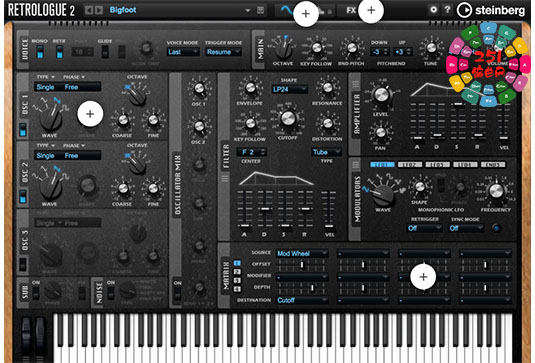Switch OSC 2 on or off
This screenshot has width=535, height=363.
point(23,198)
